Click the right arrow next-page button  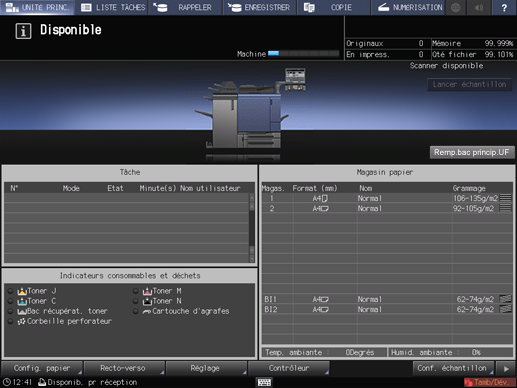click(x=506, y=368)
